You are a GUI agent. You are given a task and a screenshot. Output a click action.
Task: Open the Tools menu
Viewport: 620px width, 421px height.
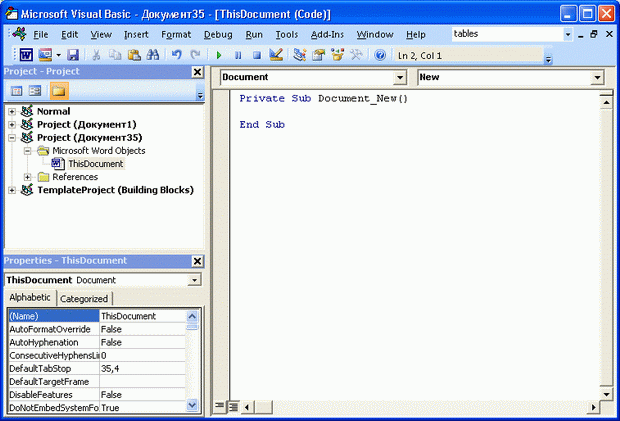click(287, 35)
